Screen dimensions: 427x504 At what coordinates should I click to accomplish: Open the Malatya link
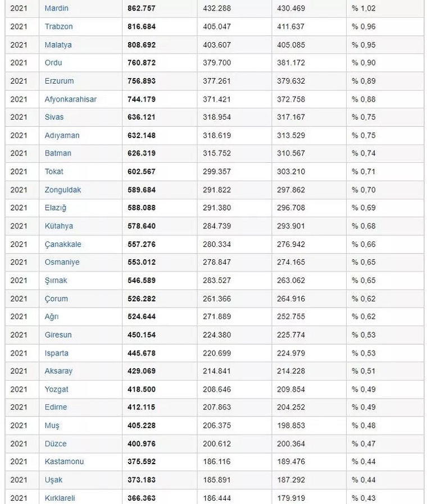point(58,45)
